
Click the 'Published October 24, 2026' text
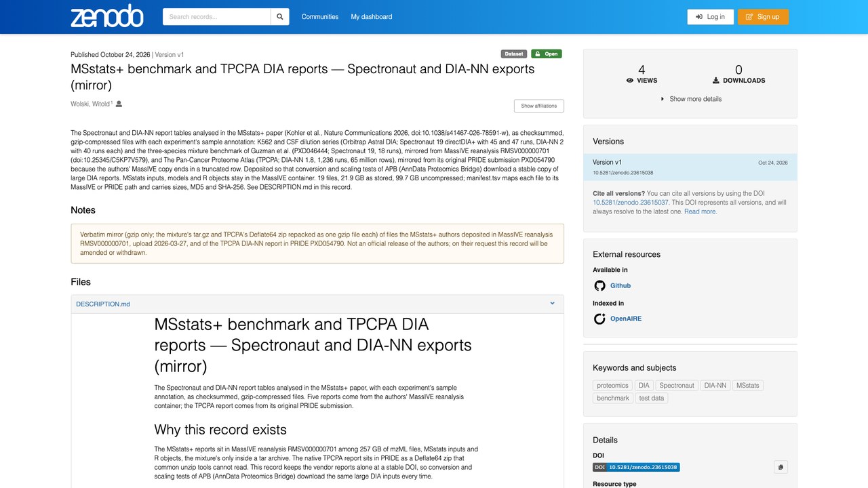[x=111, y=55]
